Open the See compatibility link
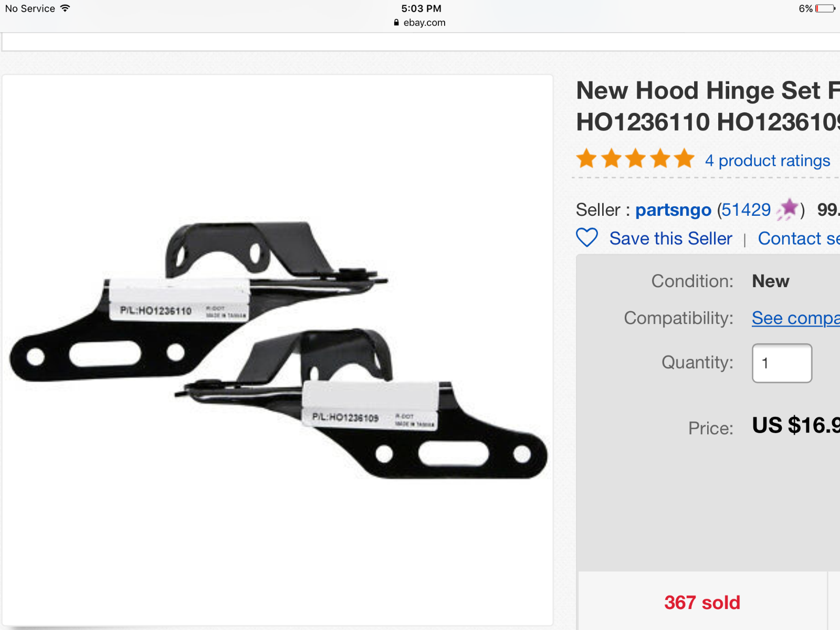The width and height of the screenshot is (840, 630). click(x=795, y=318)
